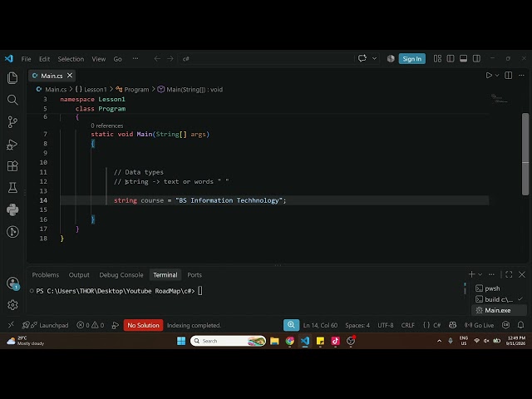Maximize the terminal panel size
The height and width of the screenshot is (399, 532).
pyautogui.click(x=509, y=274)
